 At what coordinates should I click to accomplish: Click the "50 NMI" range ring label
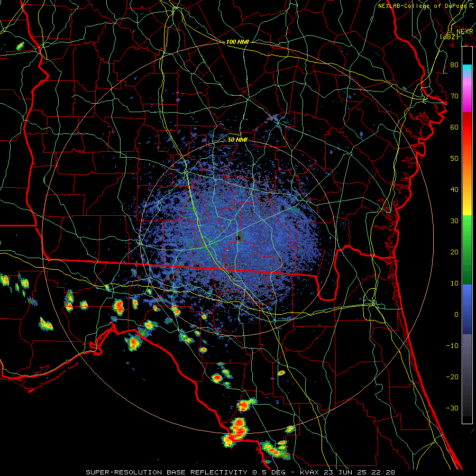click(x=237, y=140)
